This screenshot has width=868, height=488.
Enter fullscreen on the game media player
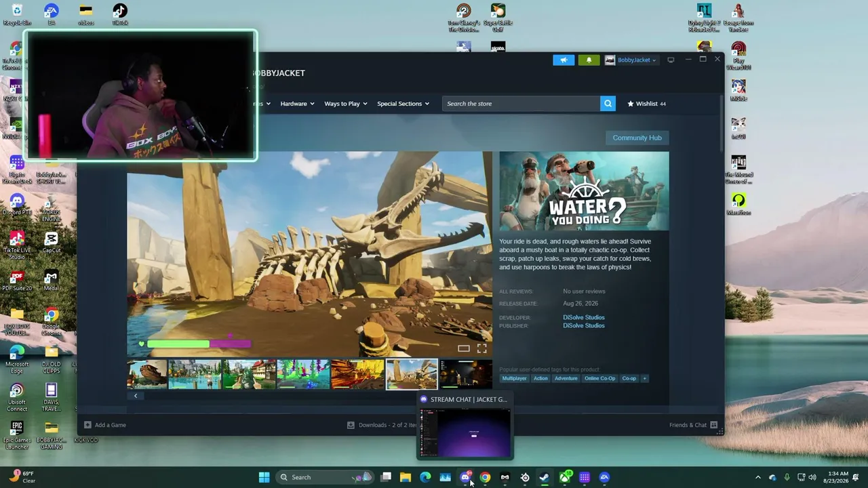click(x=481, y=348)
